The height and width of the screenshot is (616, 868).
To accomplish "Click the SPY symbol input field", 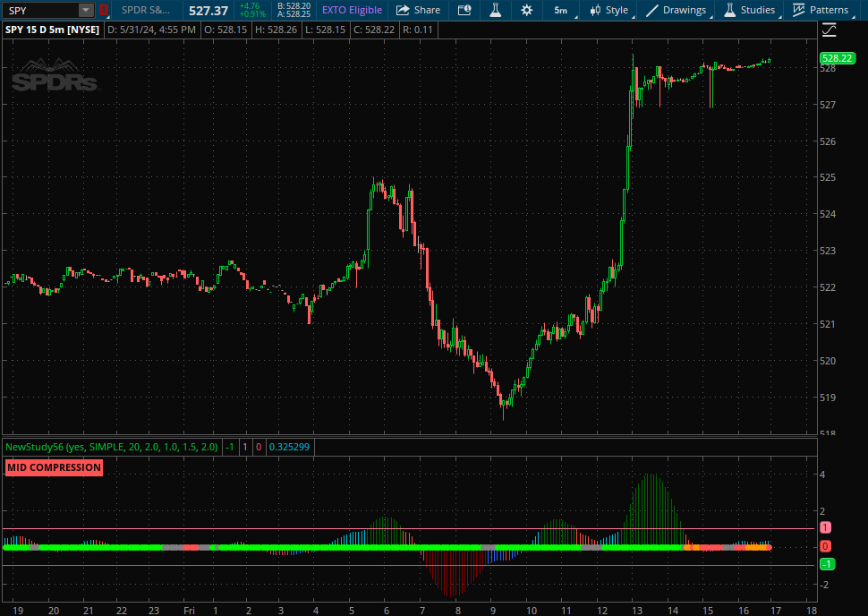I will (40, 10).
